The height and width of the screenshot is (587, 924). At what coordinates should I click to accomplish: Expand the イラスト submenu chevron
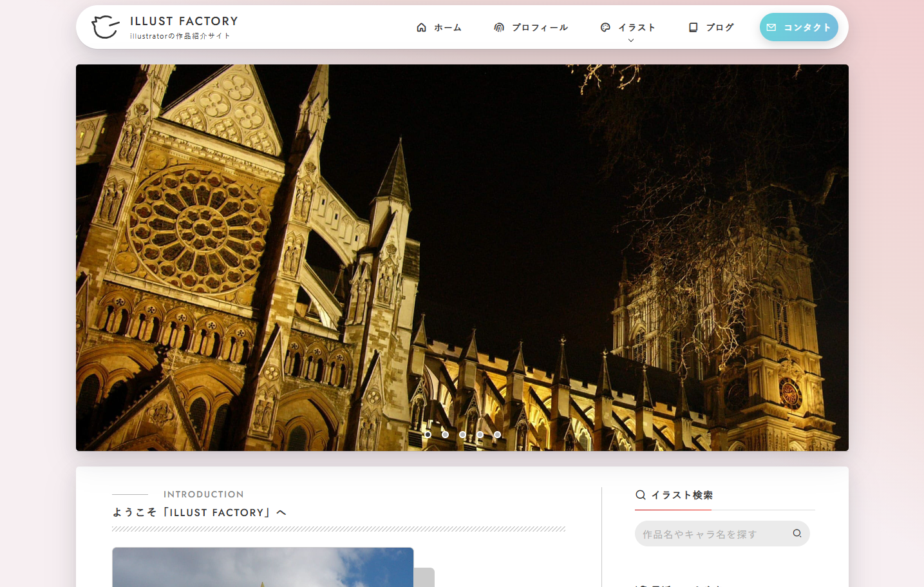631,41
